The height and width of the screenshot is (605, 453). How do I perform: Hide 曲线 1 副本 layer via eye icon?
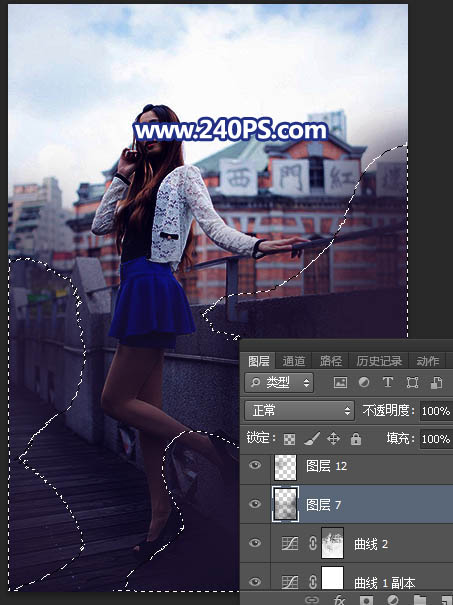[x=255, y=581]
